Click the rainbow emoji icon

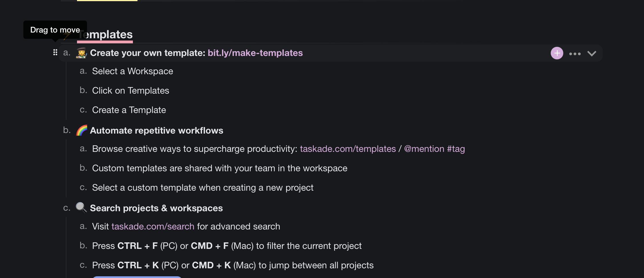pyautogui.click(x=82, y=130)
